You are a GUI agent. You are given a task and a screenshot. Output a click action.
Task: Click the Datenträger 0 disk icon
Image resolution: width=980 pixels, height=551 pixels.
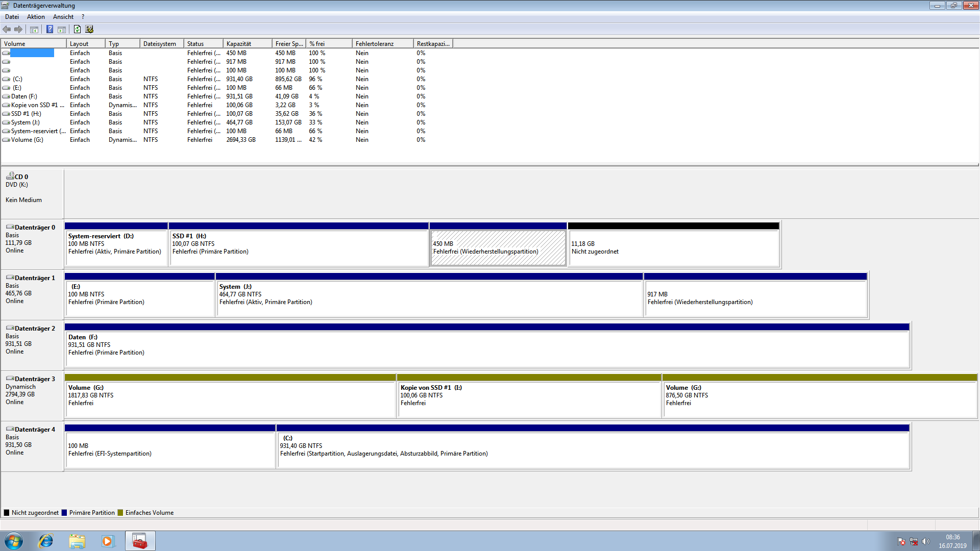pyautogui.click(x=10, y=227)
